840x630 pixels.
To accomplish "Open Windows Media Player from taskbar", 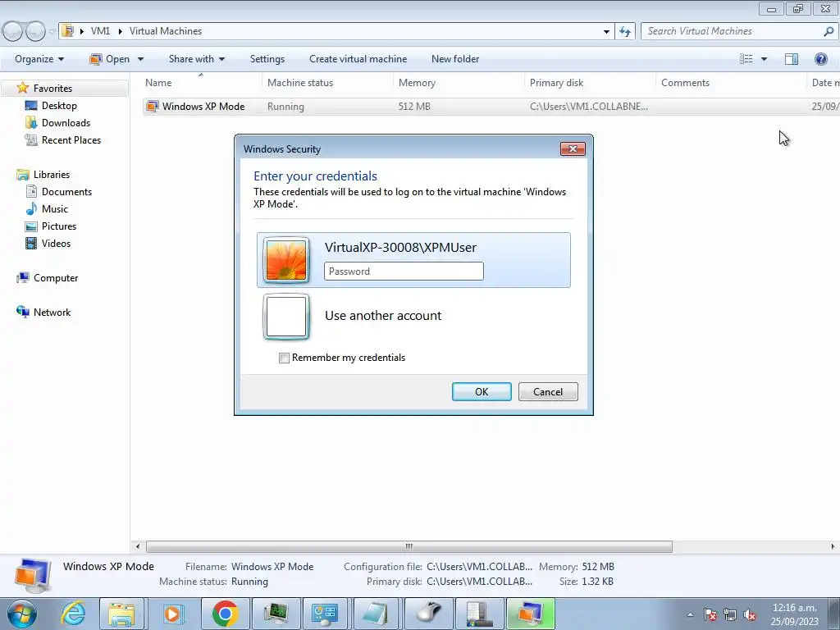I will 172,614.
